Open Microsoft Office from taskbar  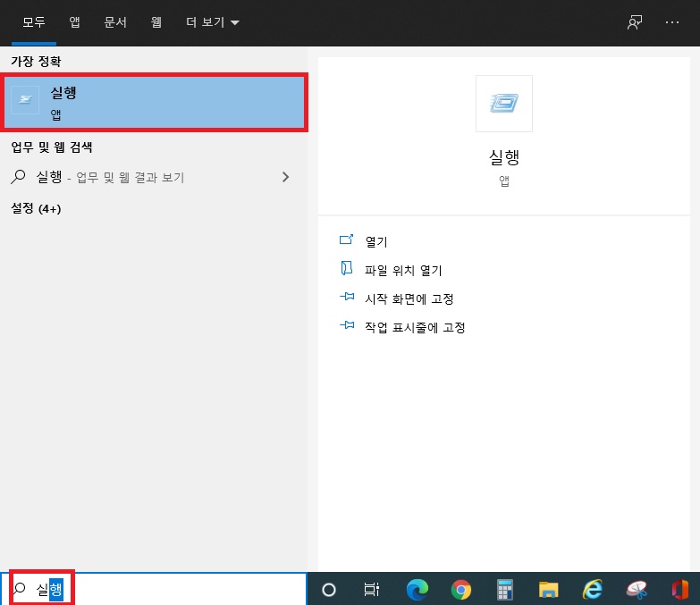(x=680, y=590)
